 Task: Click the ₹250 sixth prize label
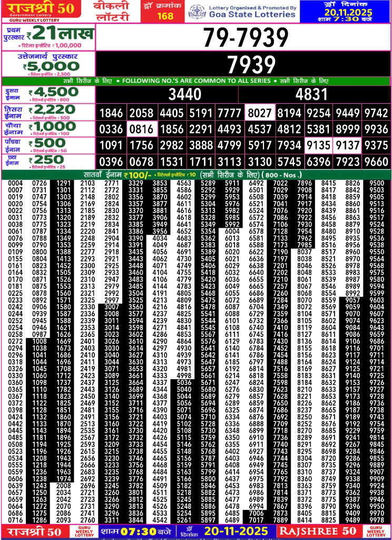[46, 160]
